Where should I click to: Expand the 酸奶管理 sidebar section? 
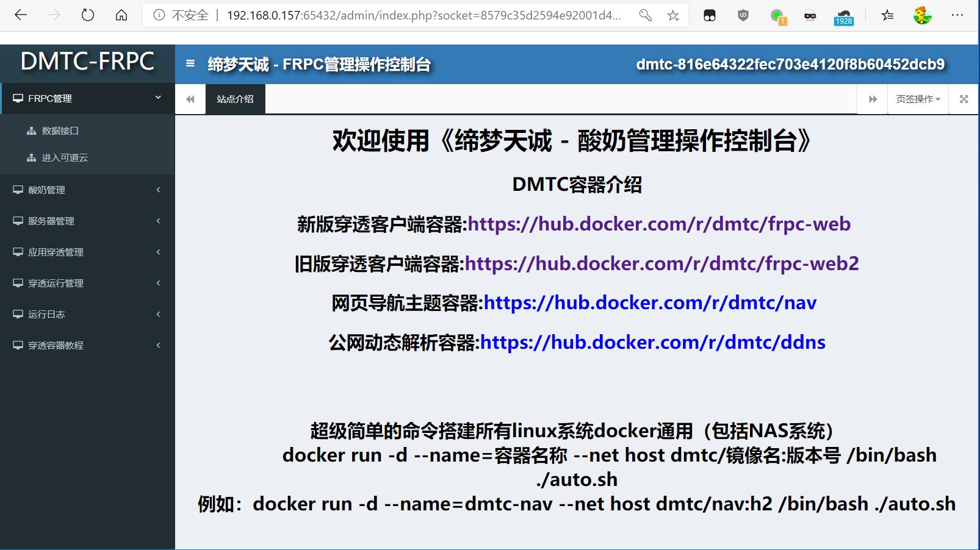[158, 190]
